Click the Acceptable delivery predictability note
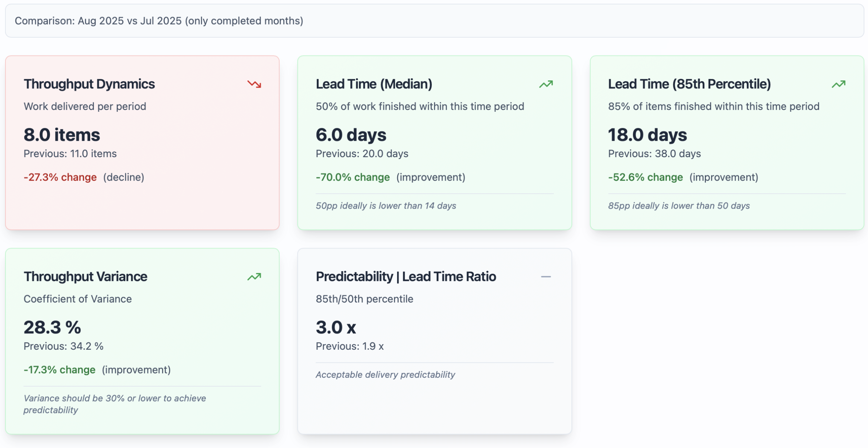The image size is (868, 448). coord(385,375)
